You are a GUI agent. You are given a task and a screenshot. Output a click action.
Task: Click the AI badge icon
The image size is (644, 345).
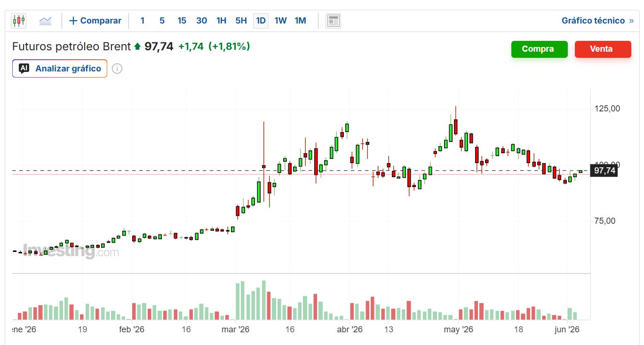click(24, 68)
